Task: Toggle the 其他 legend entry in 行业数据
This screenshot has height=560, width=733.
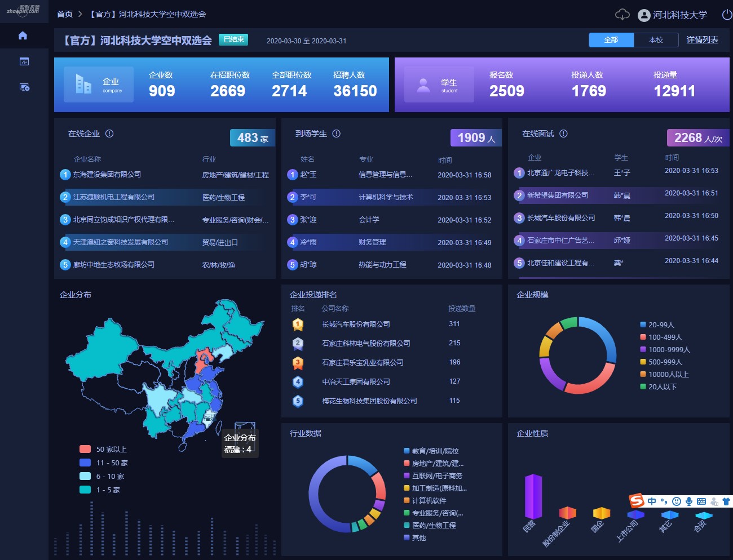Action: (x=415, y=538)
